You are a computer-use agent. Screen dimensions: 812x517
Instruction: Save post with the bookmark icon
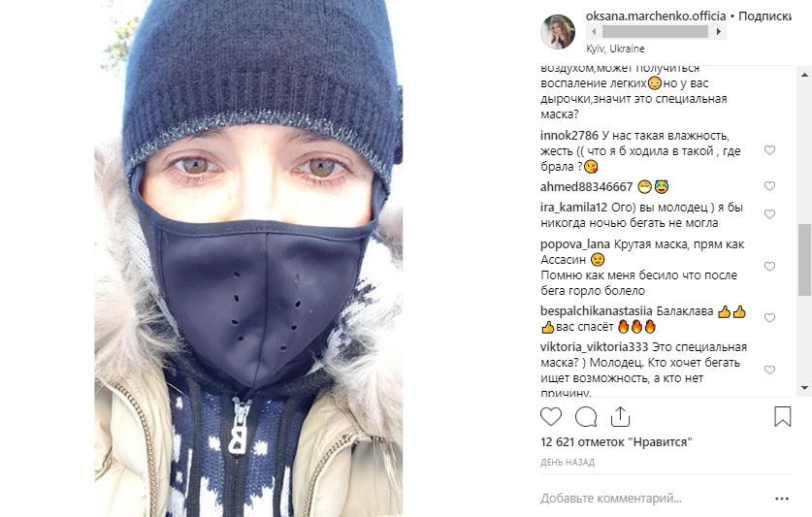(x=783, y=416)
